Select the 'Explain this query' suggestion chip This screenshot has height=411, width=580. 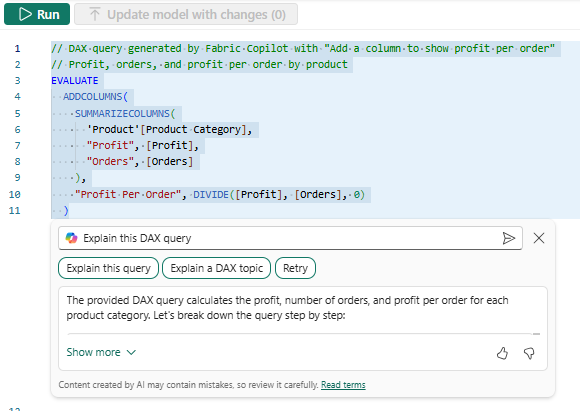(x=108, y=268)
